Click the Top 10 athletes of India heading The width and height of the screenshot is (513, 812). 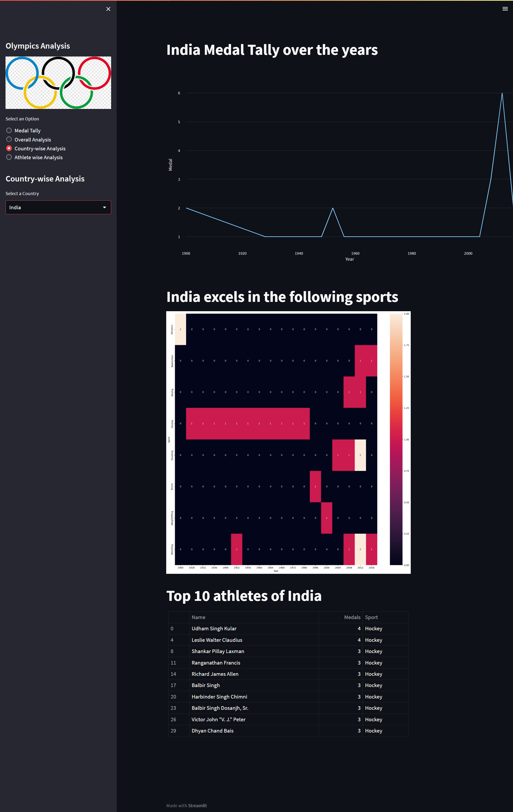244,596
